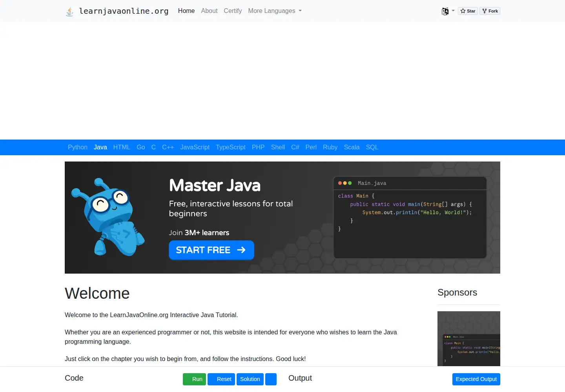
Task: Switch to the JavaScript tutorial
Action: [x=195, y=147]
